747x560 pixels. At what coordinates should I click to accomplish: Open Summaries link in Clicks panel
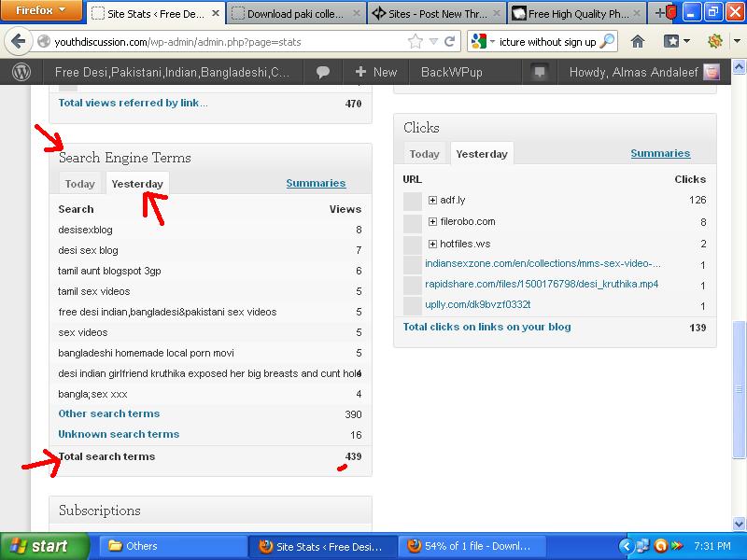(659, 153)
